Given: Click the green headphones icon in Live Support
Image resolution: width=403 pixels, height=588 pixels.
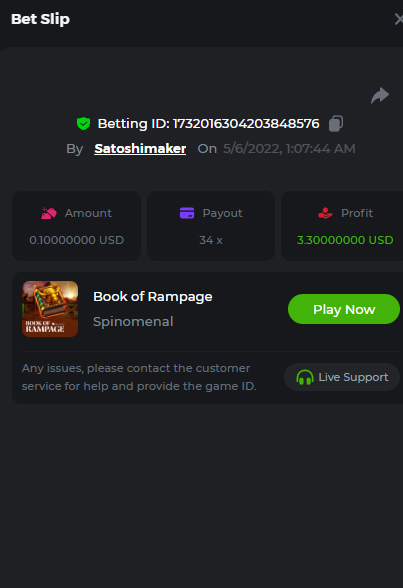Looking at the screenshot, I should coord(304,377).
